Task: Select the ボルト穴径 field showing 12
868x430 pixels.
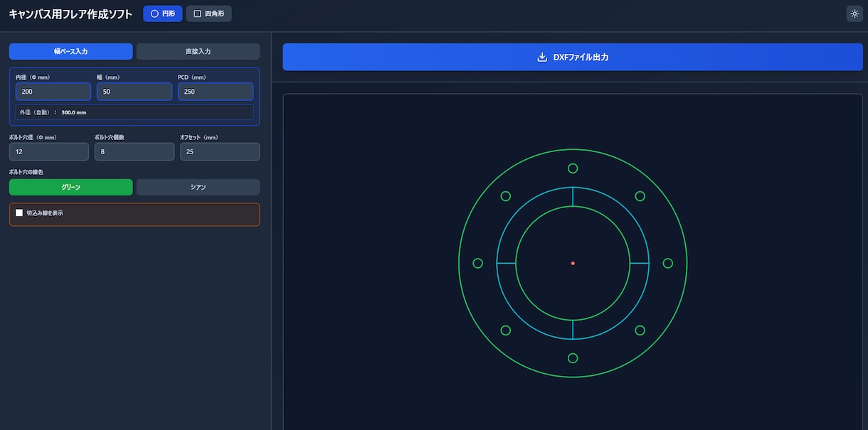Action: coord(49,151)
